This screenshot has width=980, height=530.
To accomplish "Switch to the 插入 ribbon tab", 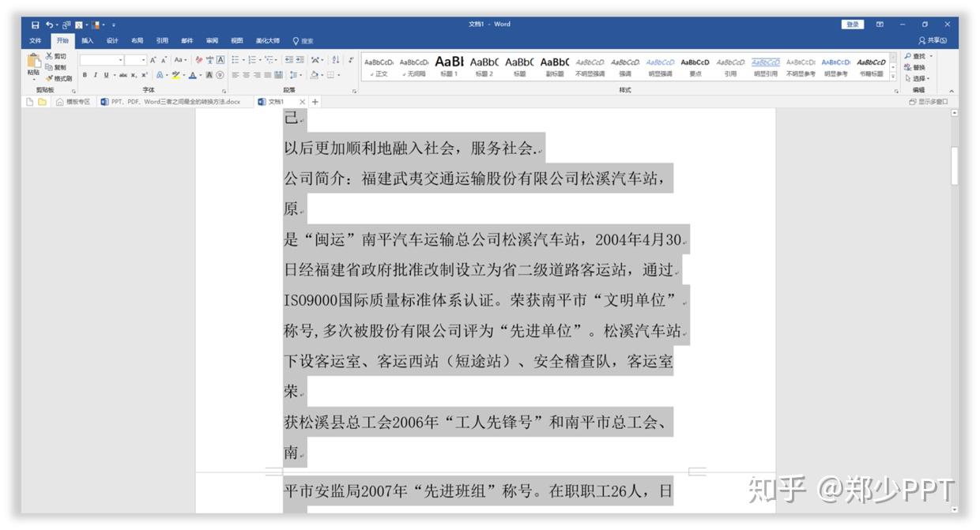I will [87, 40].
